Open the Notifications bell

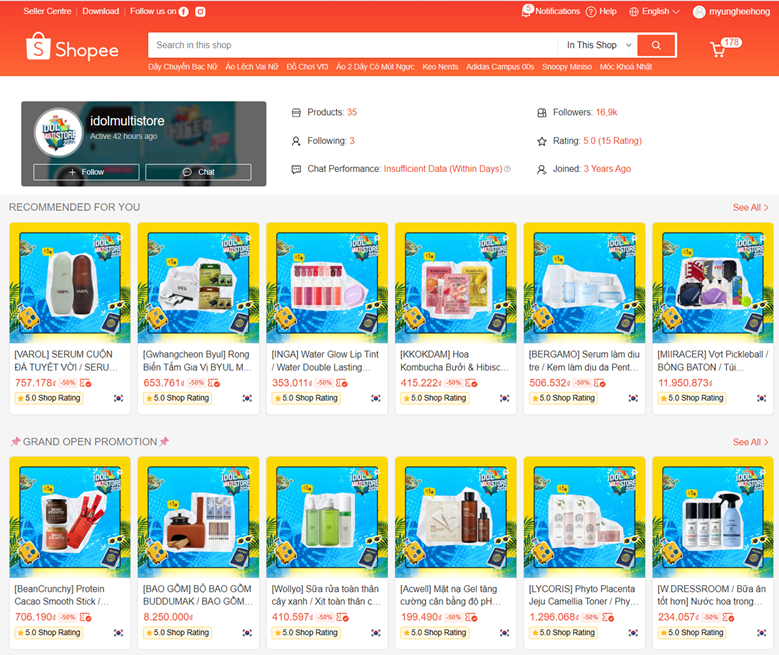click(526, 10)
